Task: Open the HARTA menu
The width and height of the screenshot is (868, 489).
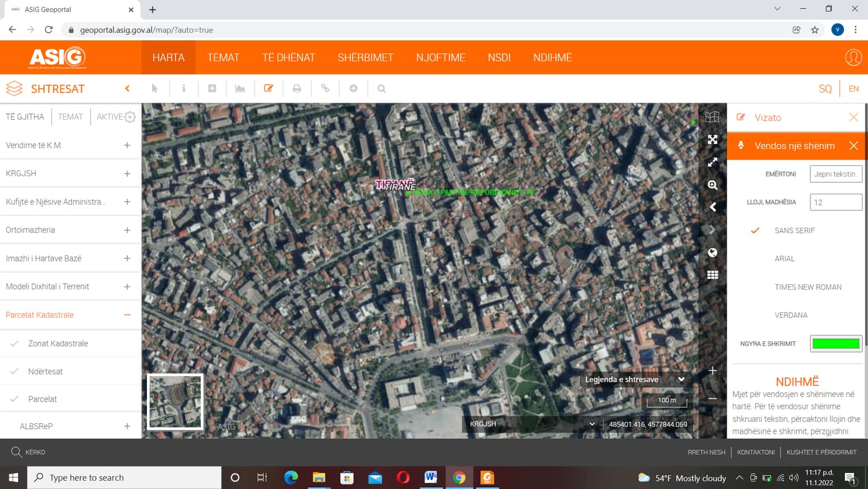Action: (x=169, y=58)
